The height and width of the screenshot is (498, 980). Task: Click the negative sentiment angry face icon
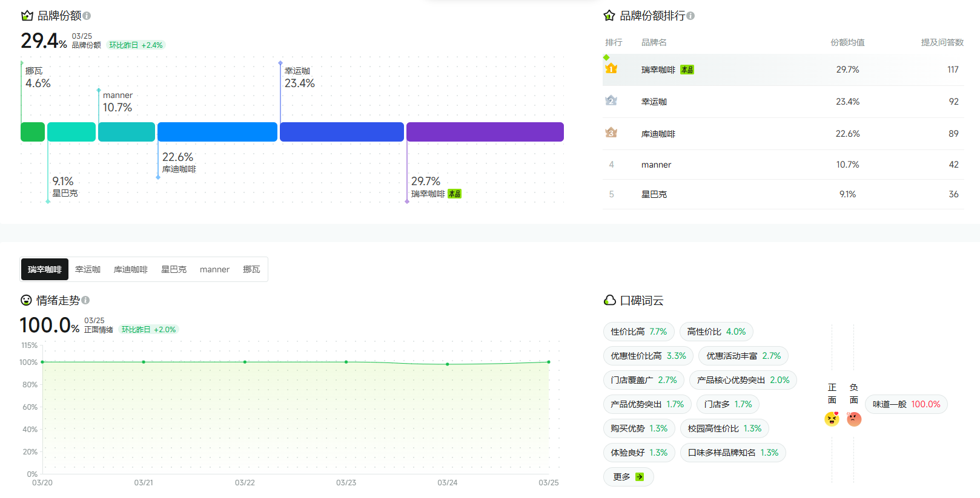(854, 419)
